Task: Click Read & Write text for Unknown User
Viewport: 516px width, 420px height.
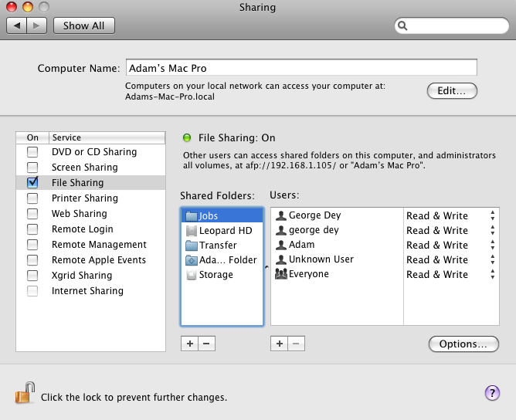Action: [437, 260]
